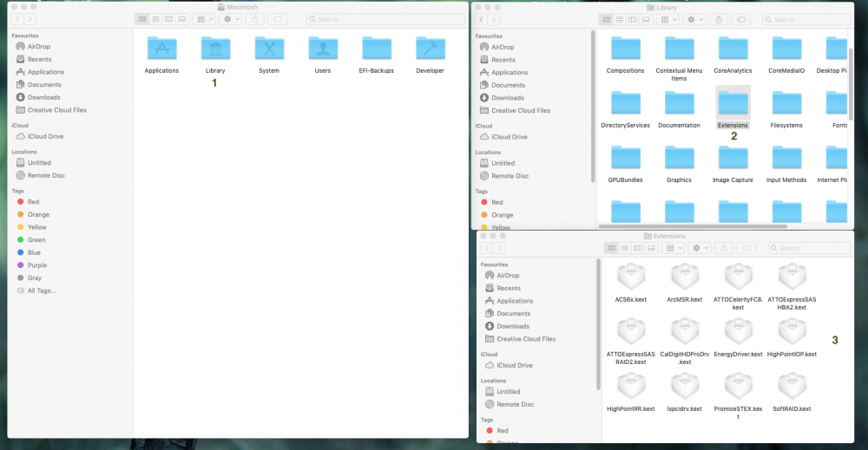
Task: Click Edit Tags button in Macintosh toolbar
Action: click(278, 19)
